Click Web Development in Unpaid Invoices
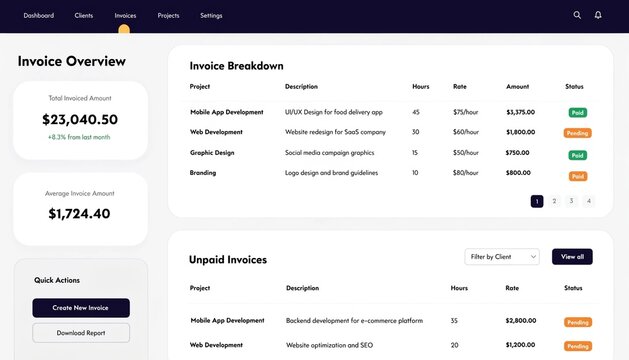Image resolution: width=629 pixels, height=360 pixels. pyautogui.click(x=216, y=345)
